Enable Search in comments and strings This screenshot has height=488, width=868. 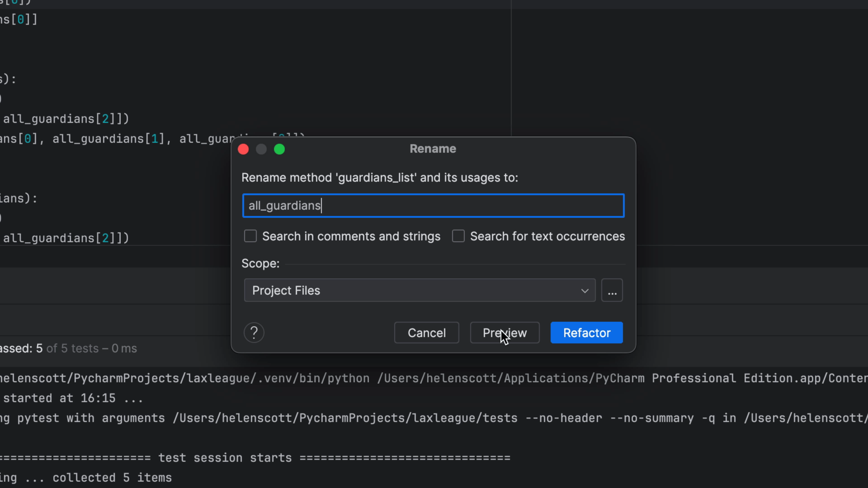pos(250,236)
